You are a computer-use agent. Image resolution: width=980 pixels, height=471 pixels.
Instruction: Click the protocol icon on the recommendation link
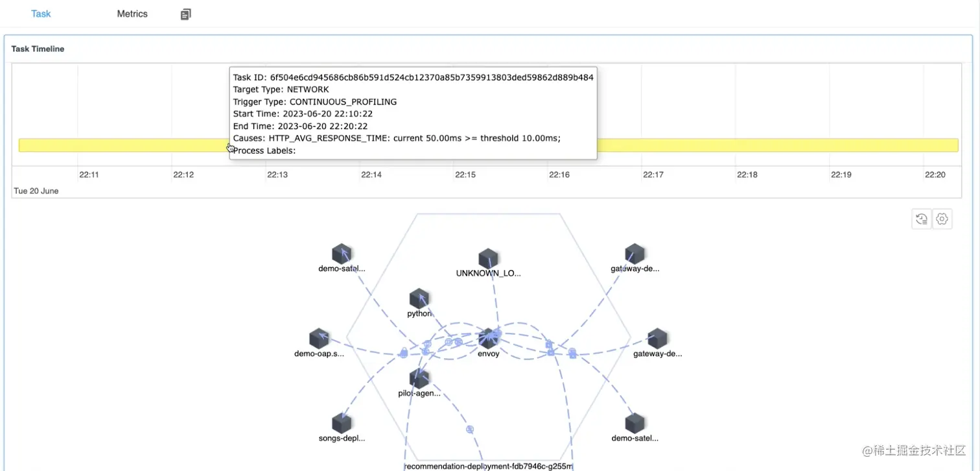(x=470, y=429)
